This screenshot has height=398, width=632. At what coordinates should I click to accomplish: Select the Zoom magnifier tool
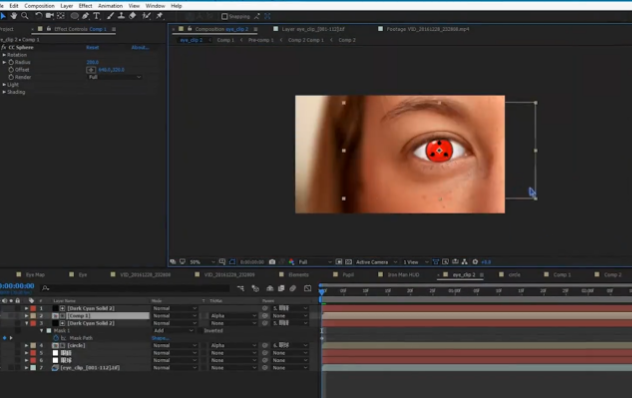(x=25, y=16)
